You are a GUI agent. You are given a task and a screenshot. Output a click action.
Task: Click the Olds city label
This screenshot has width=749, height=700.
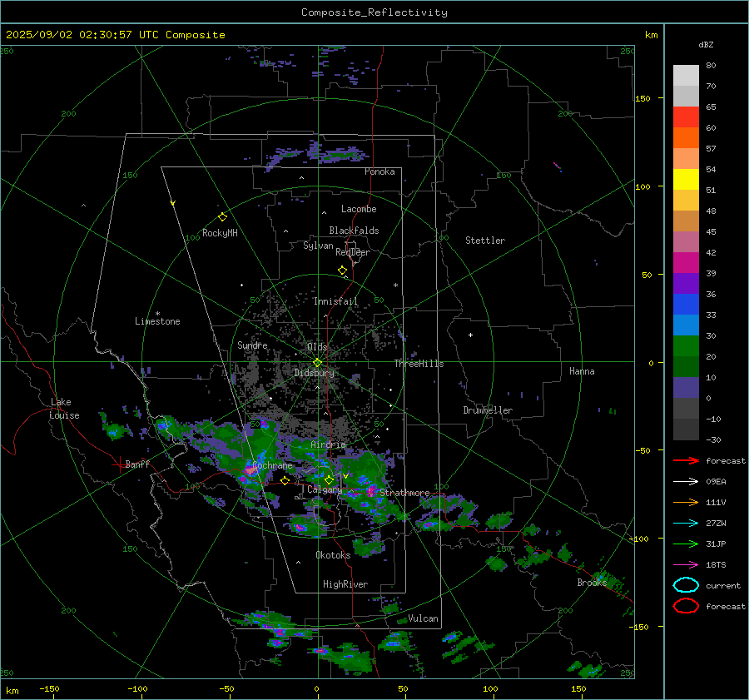[x=318, y=347]
